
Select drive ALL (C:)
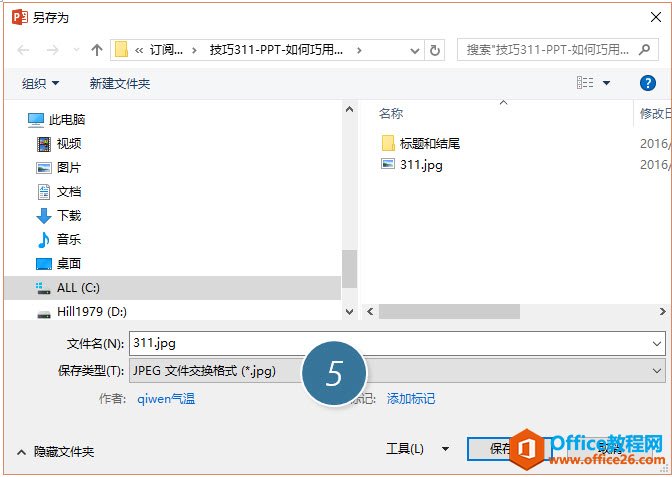[x=172, y=288]
